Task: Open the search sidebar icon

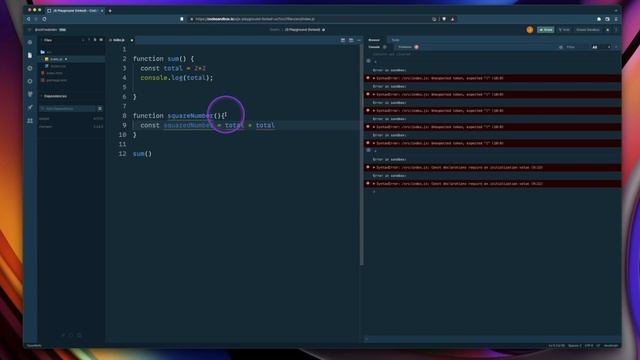Action: coord(30,68)
